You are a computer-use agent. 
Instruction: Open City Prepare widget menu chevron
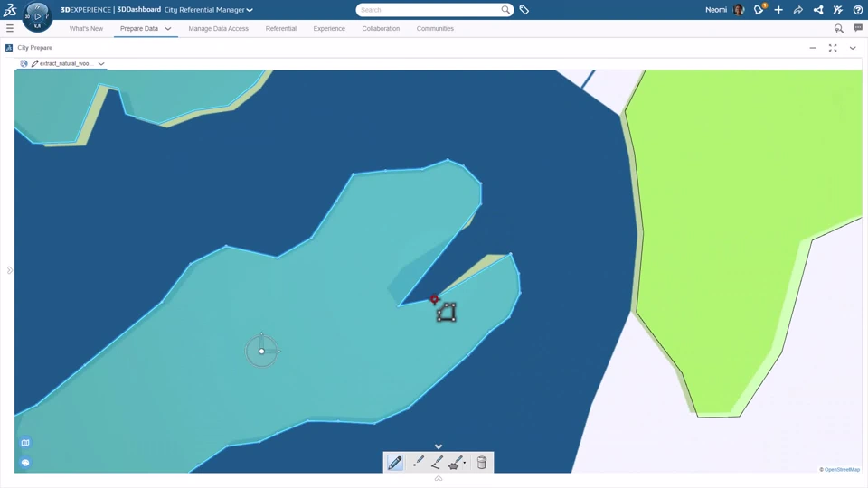(853, 48)
